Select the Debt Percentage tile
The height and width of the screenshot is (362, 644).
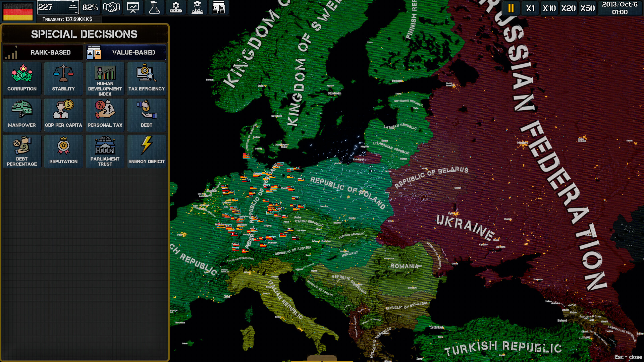tap(22, 151)
